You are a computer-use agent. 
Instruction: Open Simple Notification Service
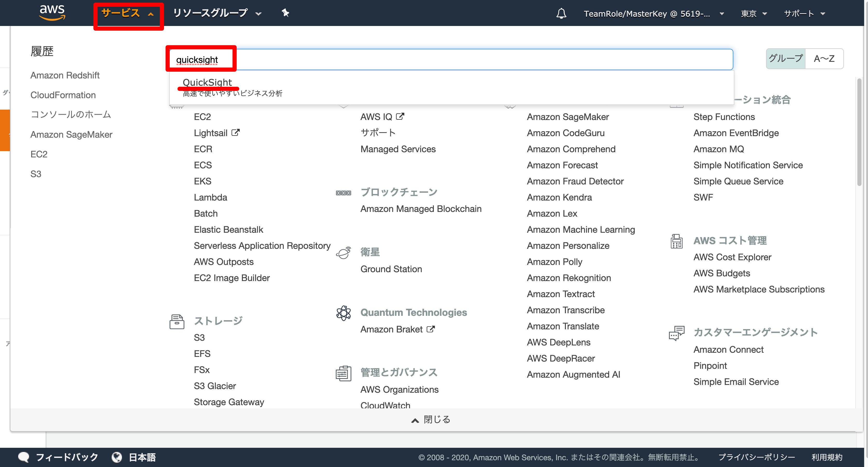pyautogui.click(x=748, y=165)
